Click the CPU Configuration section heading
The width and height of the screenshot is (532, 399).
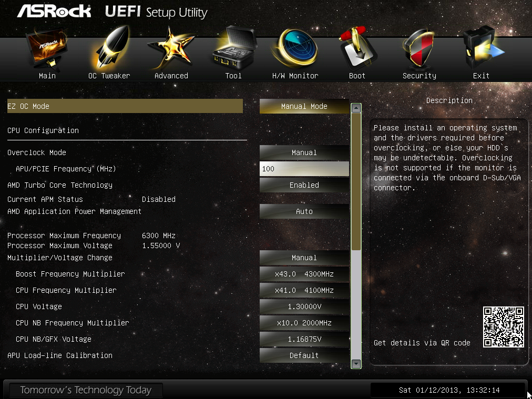tap(43, 130)
